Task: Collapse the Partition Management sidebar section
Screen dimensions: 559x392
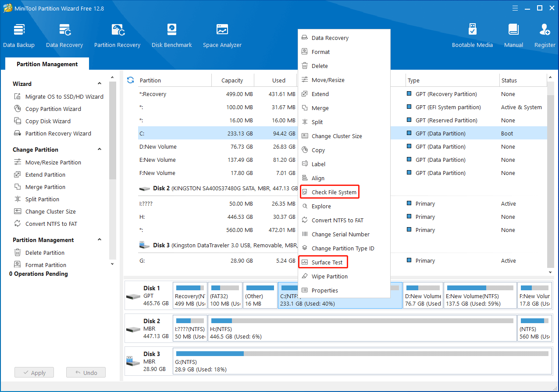Action: pos(100,239)
